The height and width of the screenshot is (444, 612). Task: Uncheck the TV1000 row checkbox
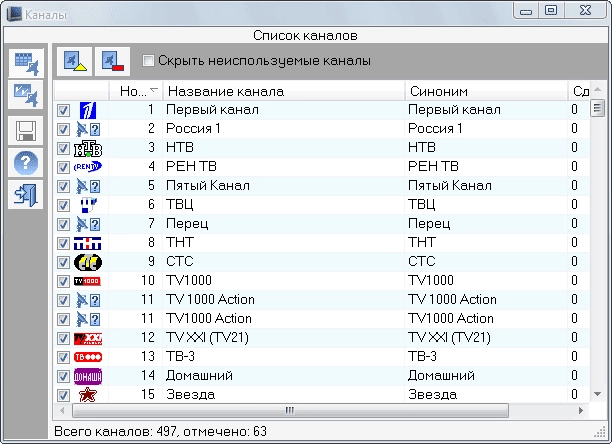point(63,281)
